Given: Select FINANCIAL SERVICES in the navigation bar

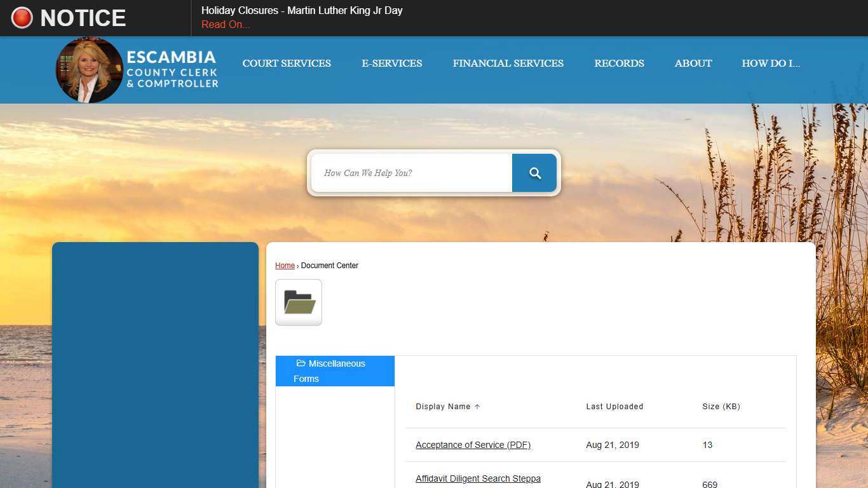Looking at the screenshot, I should [x=508, y=63].
